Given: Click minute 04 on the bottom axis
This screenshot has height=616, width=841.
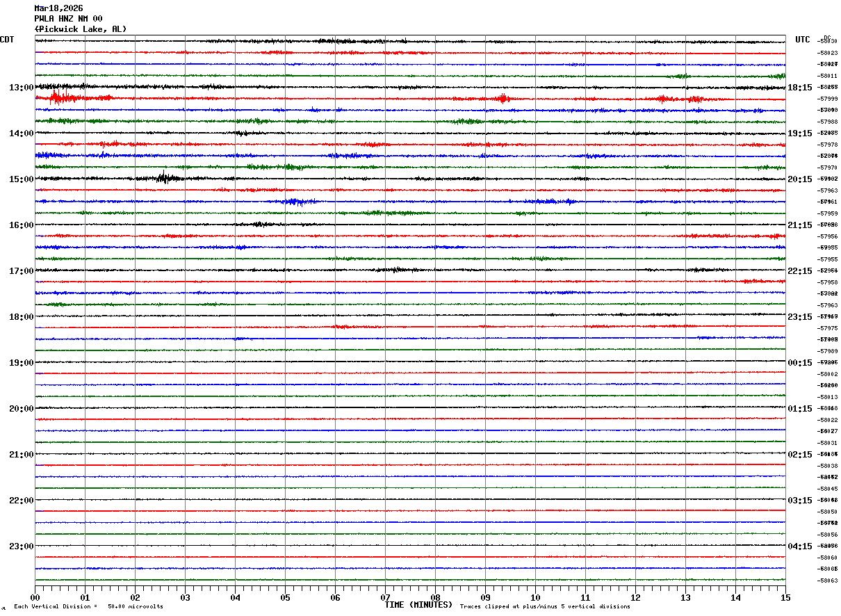Looking at the screenshot, I should (235, 597).
